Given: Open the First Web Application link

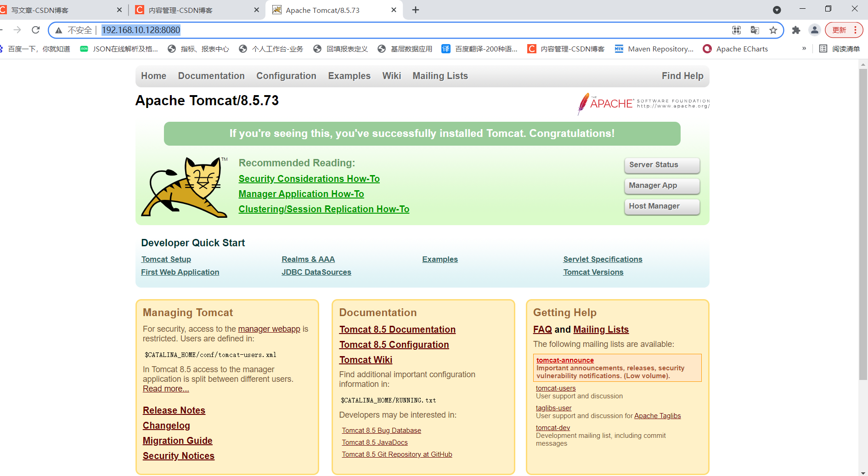Looking at the screenshot, I should 180,272.
